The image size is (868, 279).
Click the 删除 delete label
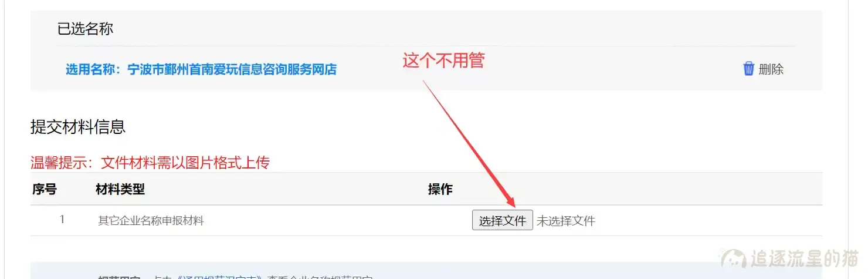click(771, 69)
